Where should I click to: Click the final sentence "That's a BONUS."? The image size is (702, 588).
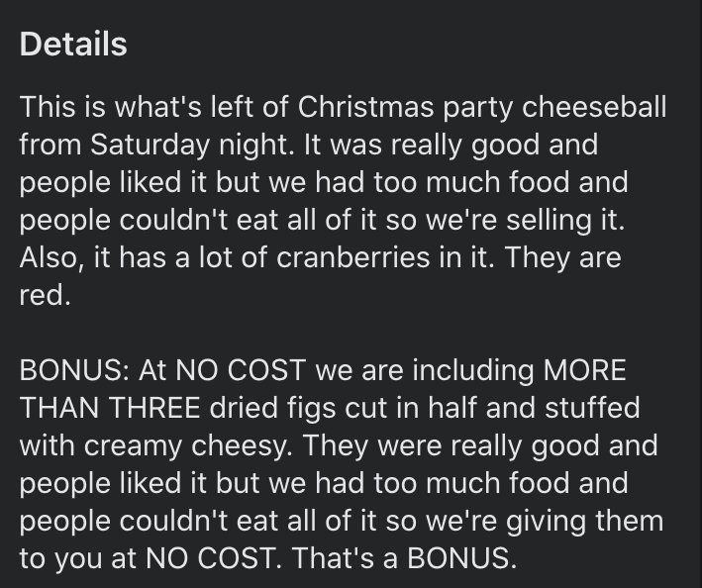click(x=404, y=558)
